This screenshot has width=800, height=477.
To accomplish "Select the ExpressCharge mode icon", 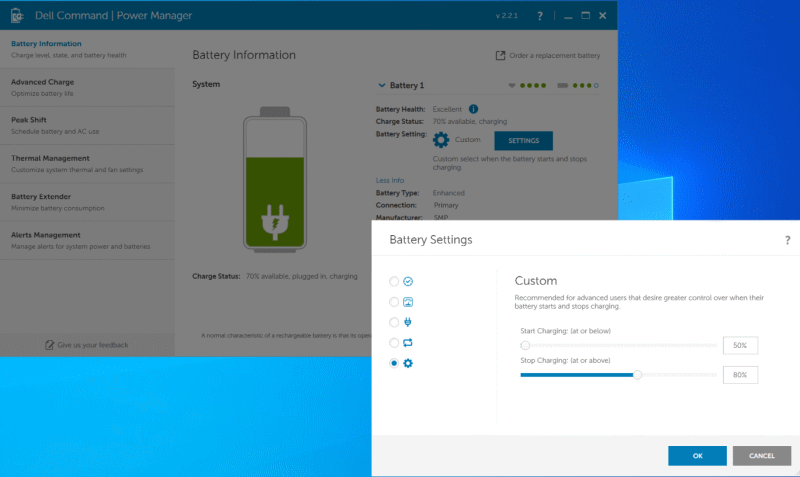I will tap(408, 302).
